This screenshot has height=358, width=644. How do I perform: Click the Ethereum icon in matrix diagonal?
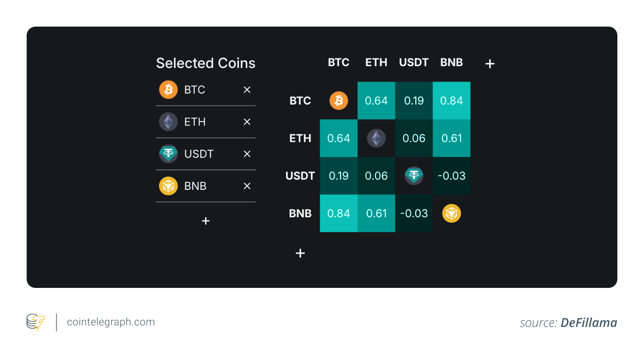(x=376, y=138)
